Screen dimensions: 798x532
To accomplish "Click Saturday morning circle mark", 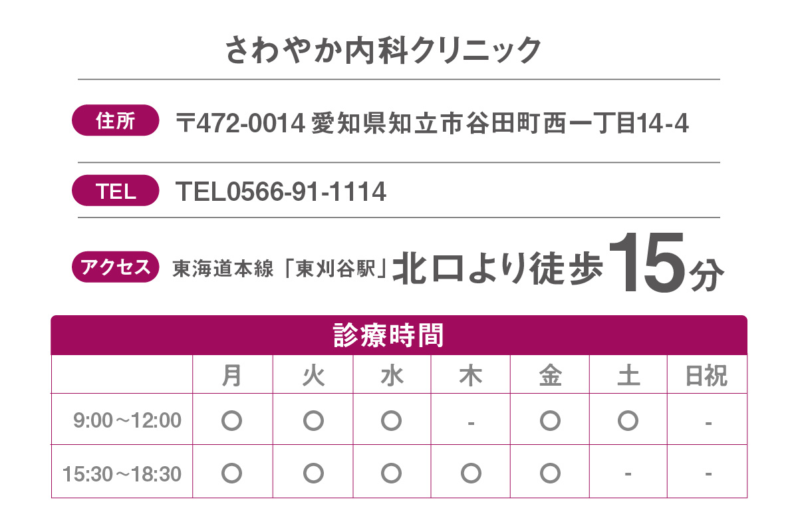I will (x=628, y=420).
